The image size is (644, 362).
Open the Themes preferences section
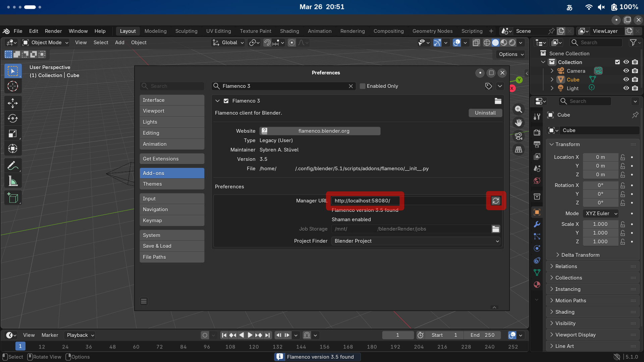[172, 184]
